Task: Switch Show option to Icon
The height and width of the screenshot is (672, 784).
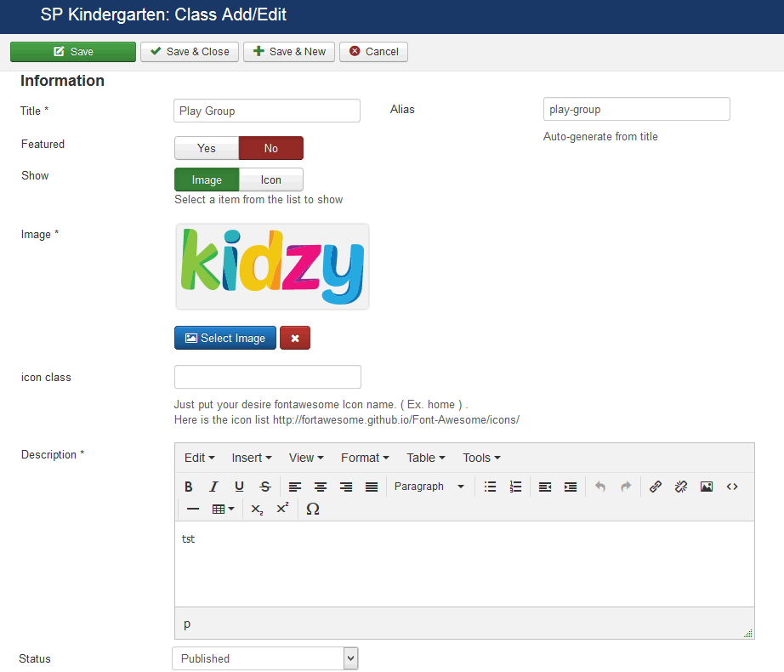Action: (270, 179)
